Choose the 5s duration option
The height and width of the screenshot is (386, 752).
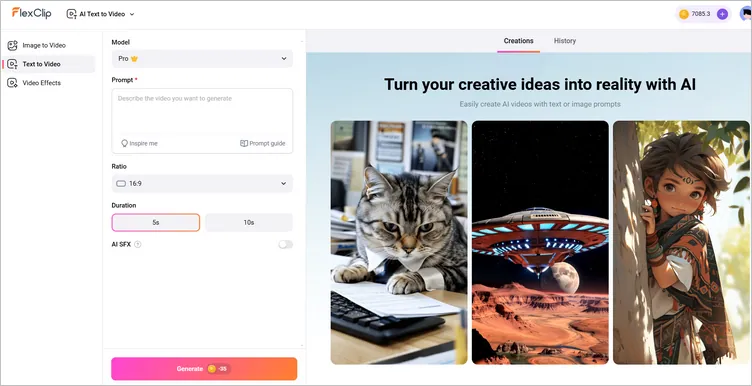156,222
